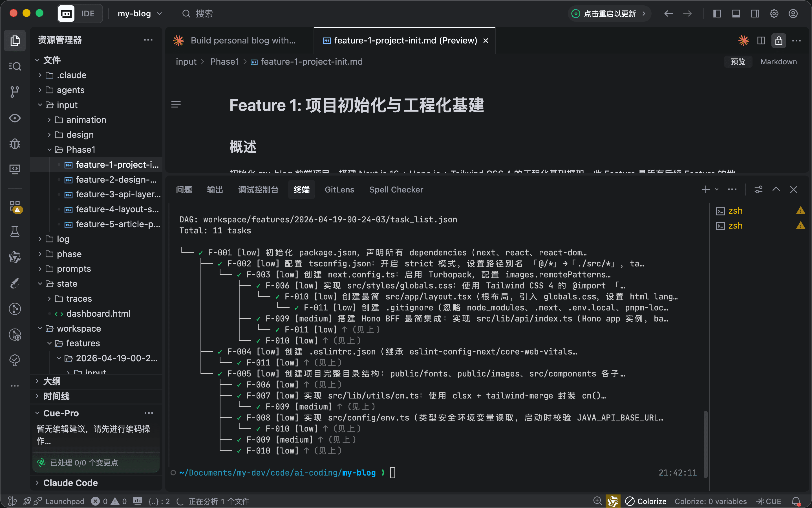Open Cue-Pro section more actions ellipsis
812x508 pixels.
point(149,413)
